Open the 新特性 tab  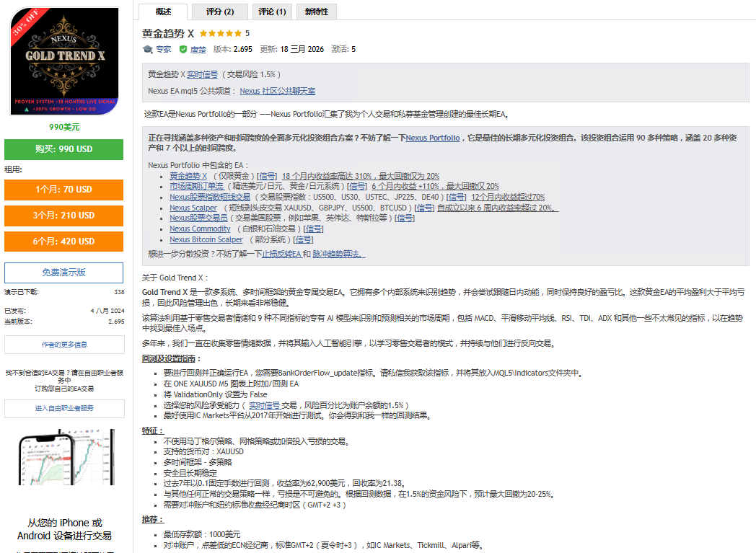[x=316, y=12]
